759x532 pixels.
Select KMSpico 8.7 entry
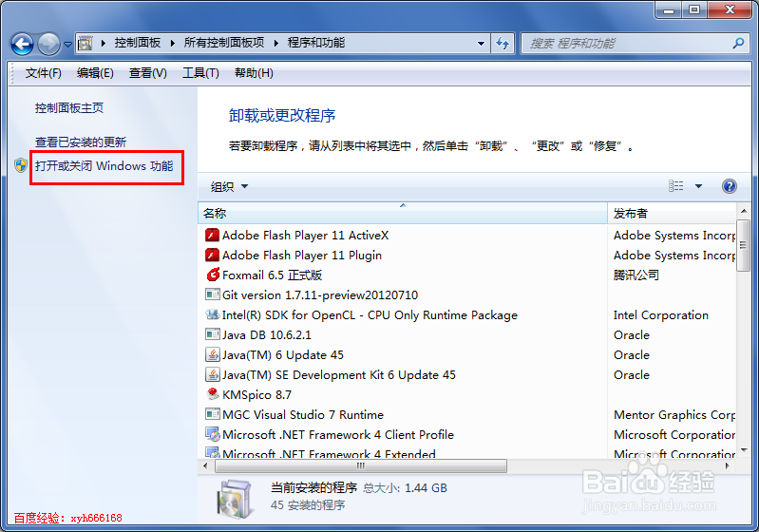point(257,394)
